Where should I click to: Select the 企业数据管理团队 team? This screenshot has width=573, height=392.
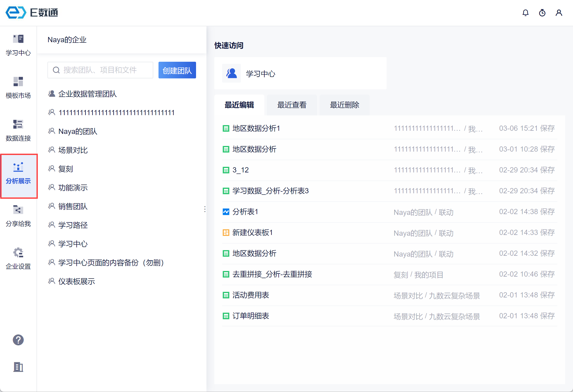pyautogui.click(x=87, y=94)
